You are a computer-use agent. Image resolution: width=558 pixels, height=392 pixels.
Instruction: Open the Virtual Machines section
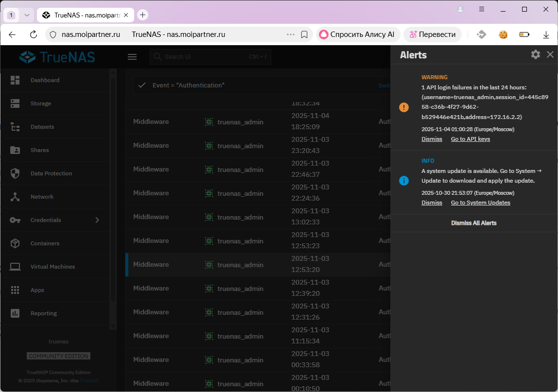coord(52,267)
